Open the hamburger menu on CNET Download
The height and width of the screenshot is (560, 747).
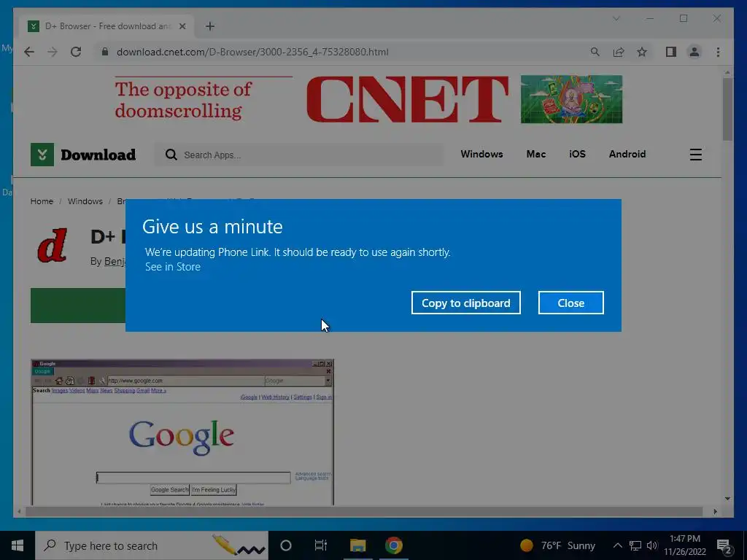[695, 155]
